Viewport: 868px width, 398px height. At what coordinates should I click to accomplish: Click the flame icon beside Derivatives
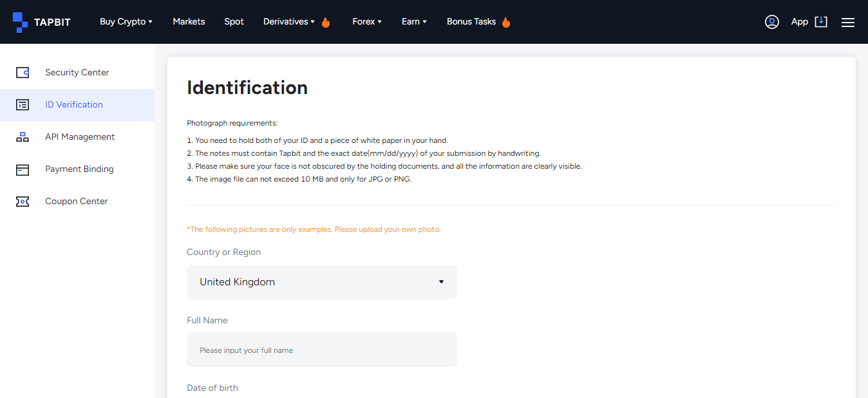326,23
